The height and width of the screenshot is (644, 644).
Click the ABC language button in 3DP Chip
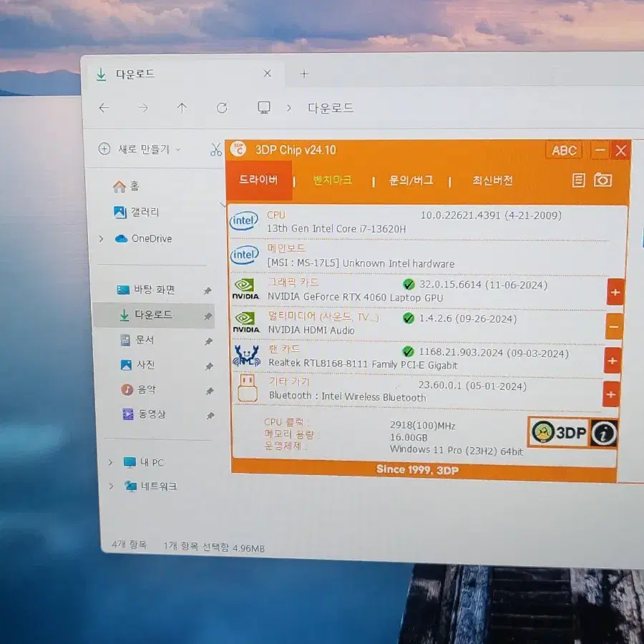[x=564, y=150]
